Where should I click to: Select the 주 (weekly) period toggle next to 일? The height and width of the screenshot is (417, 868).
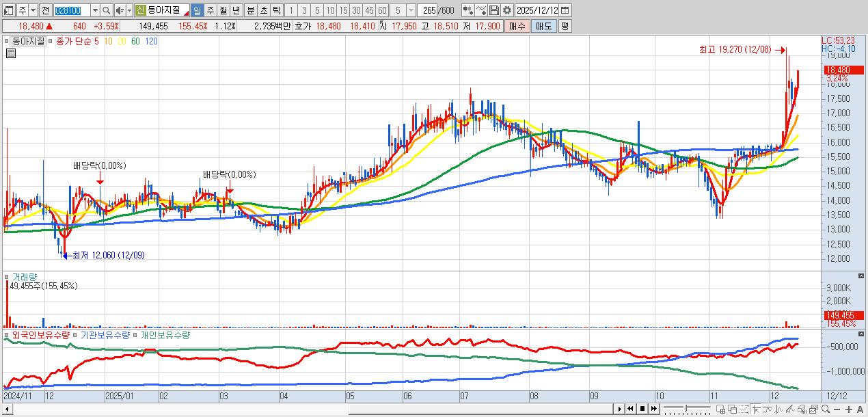(211, 10)
